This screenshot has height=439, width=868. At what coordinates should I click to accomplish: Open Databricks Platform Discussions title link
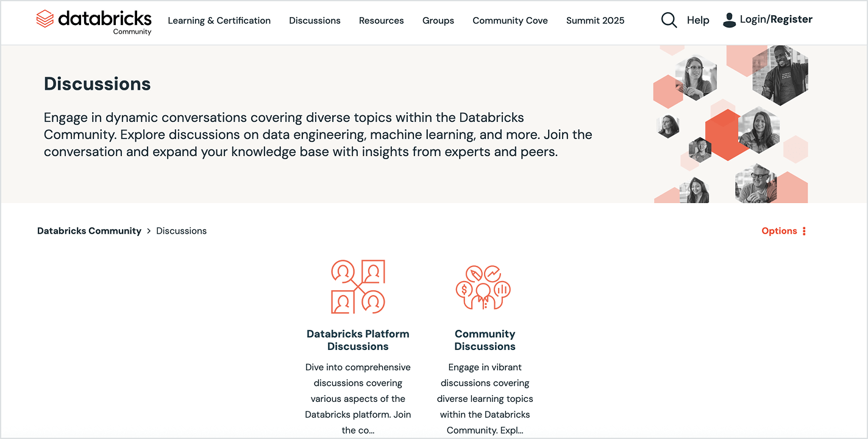pos(358,340)
